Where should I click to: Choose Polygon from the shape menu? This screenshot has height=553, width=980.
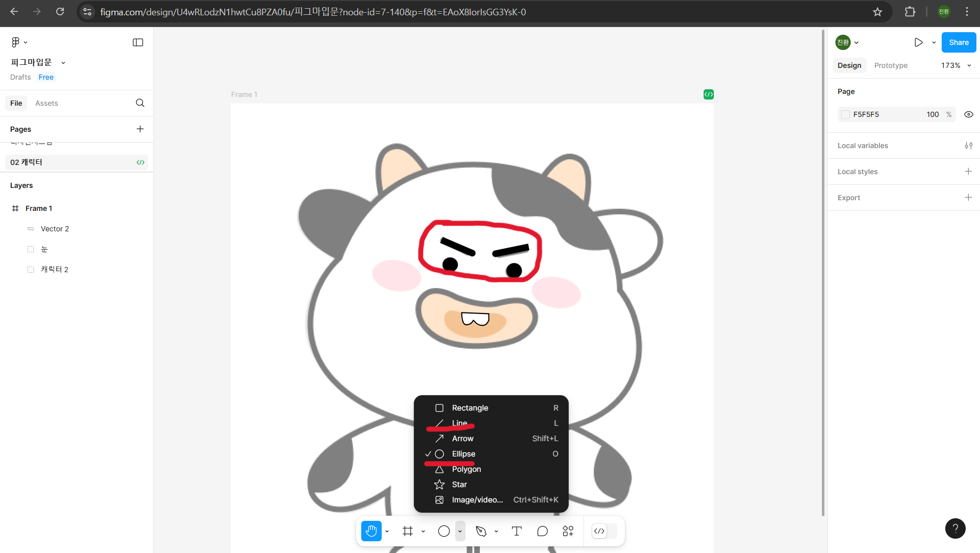click(466, 469)
